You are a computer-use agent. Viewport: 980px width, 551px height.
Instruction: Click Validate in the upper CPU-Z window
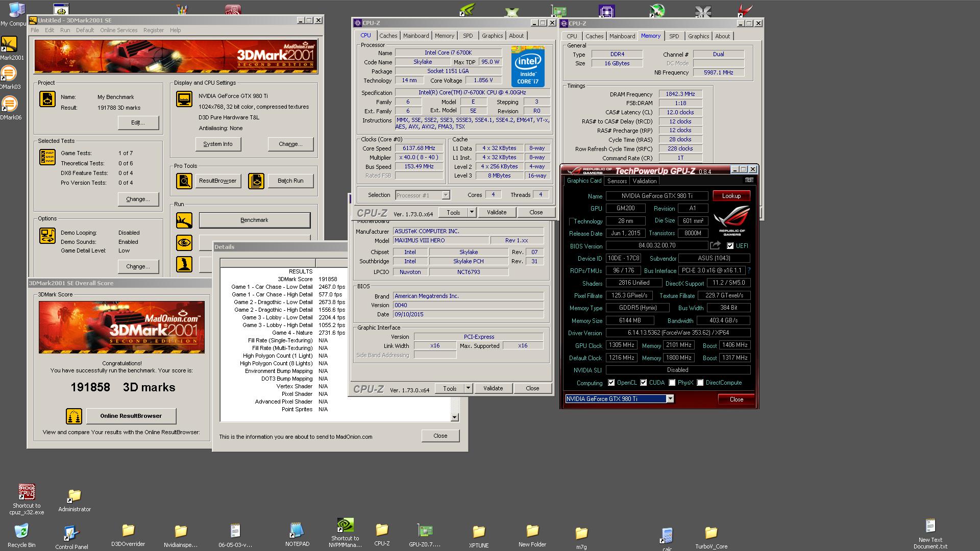(x=497, y=212)
